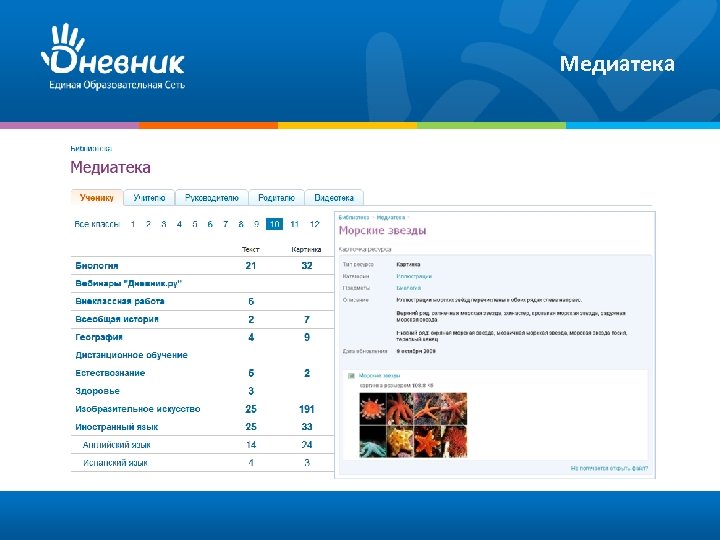Click the Не получается открыть файл? link

[609, 468]
